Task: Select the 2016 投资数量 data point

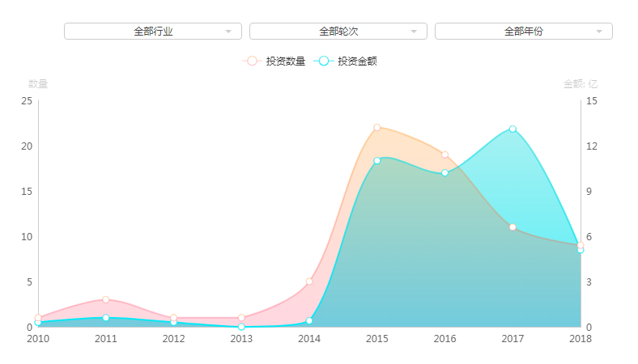Action: (444, 154)
